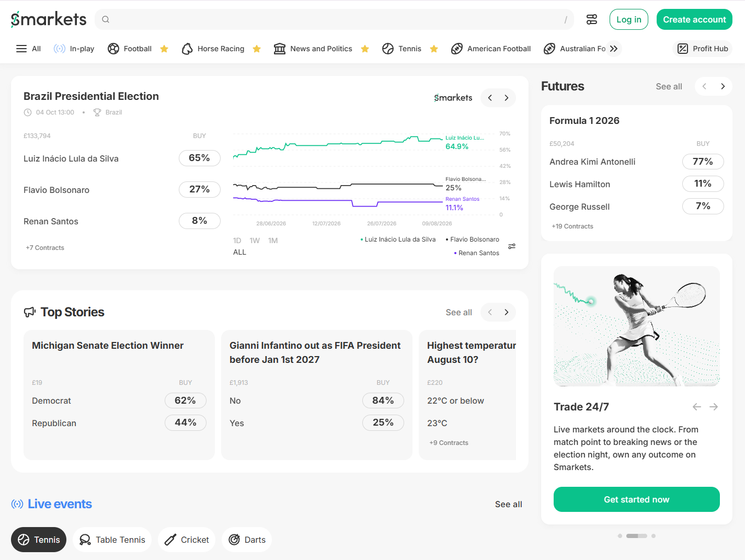Click the Football ball icon
The height and width of the screenshot is (560, 745).
pyautogui.click(x=113, y=49)
